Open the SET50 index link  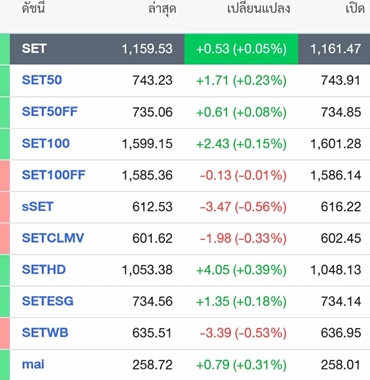point(42,80)
